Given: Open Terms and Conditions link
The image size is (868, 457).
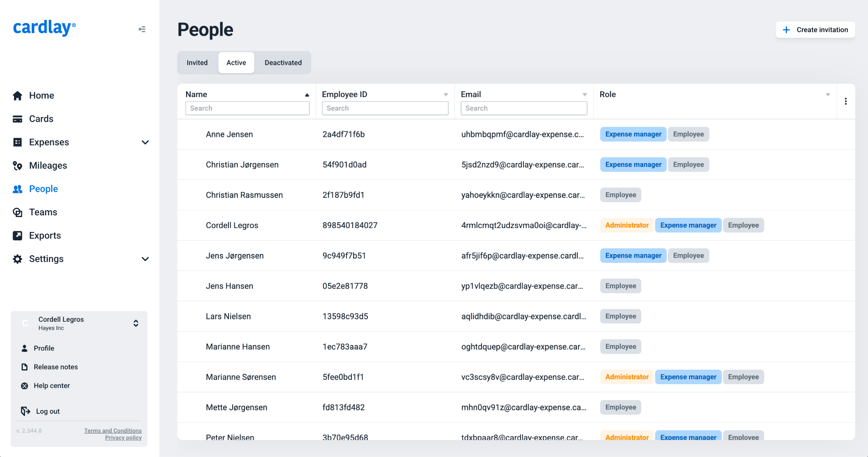Looking at the screenshot, I should [x=113, y=431].
